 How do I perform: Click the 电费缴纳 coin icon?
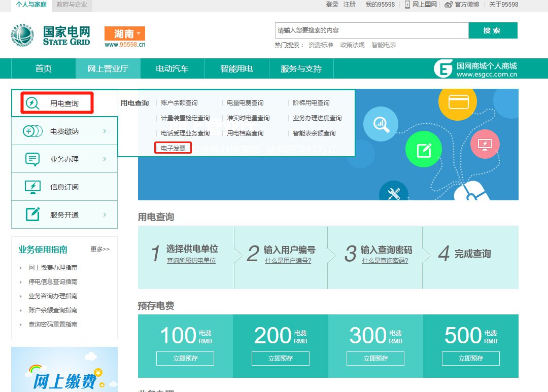point(32,131)
